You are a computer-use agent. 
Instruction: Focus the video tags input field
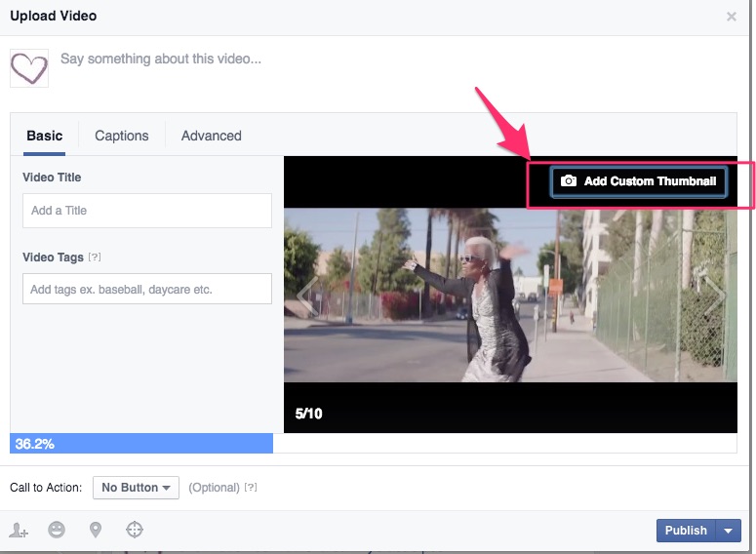[x=147, y=289]
